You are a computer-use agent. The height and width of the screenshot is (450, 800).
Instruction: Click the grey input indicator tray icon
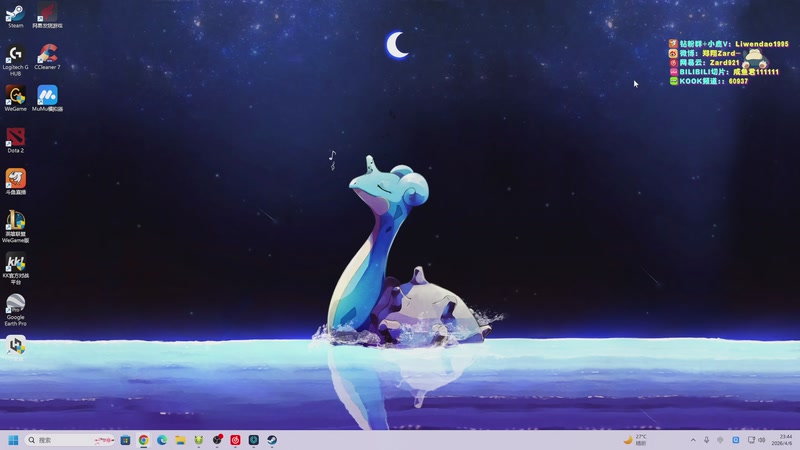coord(720,440)
